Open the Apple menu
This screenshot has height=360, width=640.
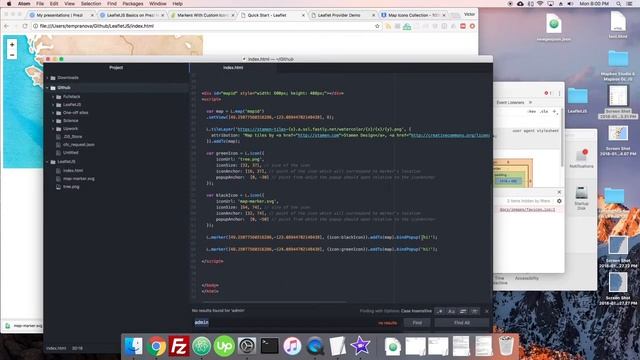(9, 4)
